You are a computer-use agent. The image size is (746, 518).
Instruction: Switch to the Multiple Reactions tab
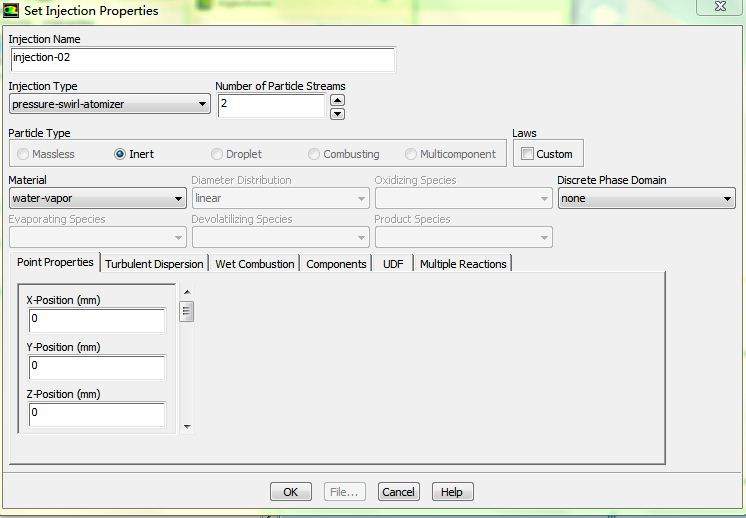coord(463,264)
